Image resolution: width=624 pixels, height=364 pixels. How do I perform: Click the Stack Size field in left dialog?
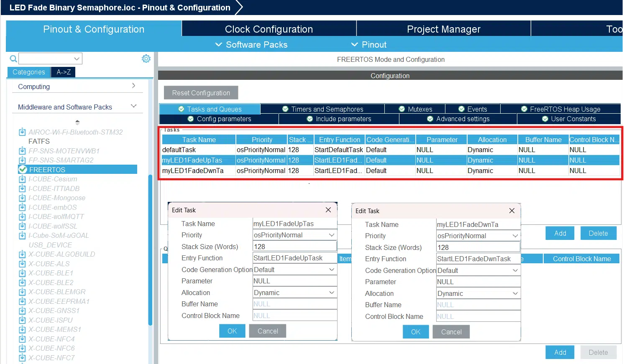pos(295,247)
